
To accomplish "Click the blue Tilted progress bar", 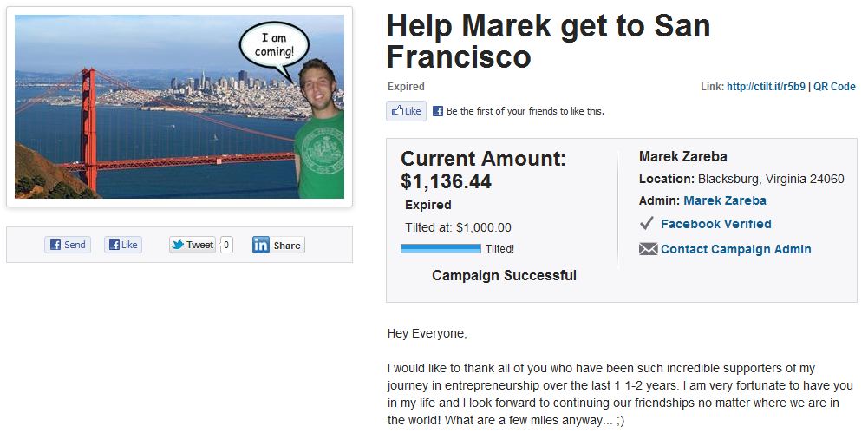I will pos(441,249).
